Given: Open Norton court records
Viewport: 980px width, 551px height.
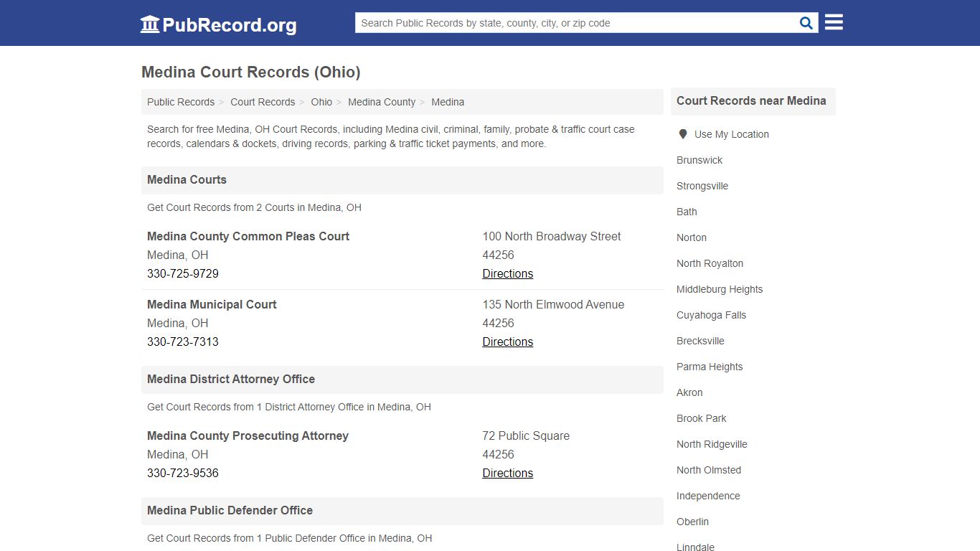Looking at the screenshot, I should tap(692, 237).
